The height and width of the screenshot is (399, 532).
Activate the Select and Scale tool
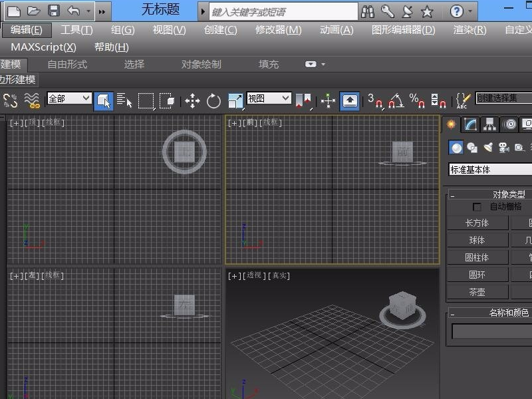pyautogui.click(x=235, y=102)
